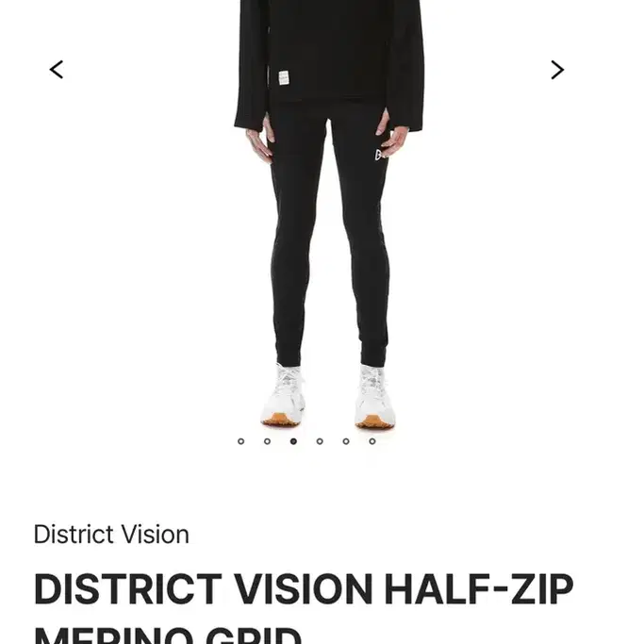Click the model's left white sneaker

[x=284, y=395]
